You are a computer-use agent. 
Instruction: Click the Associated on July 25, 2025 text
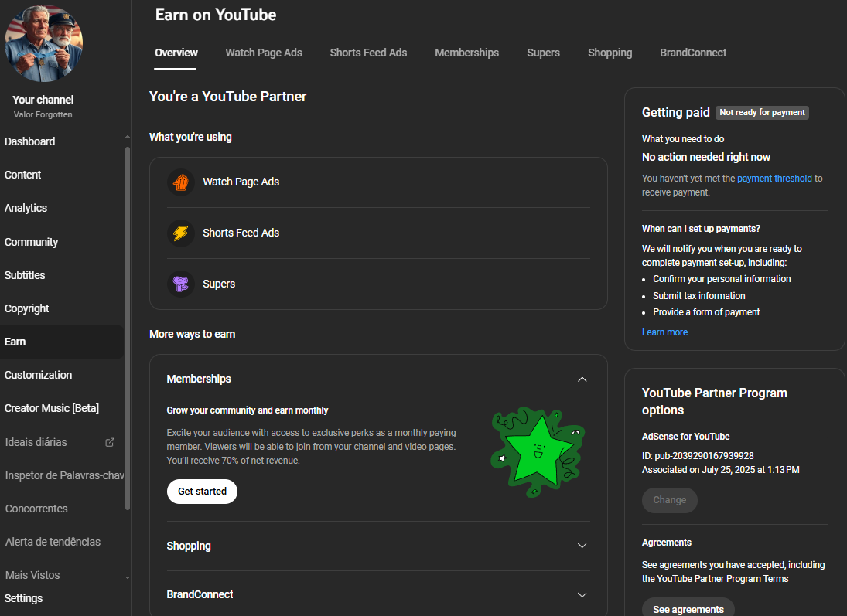(721, 470)
